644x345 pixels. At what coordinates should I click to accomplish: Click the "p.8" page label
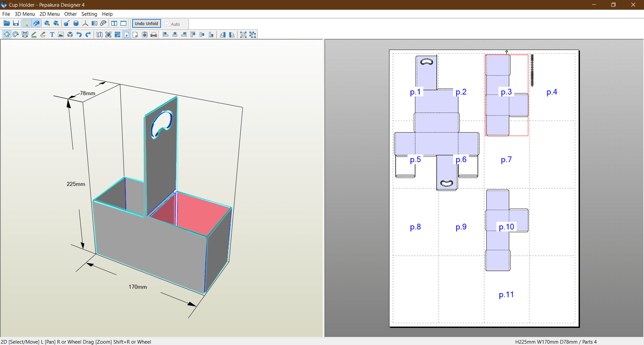pos(415,227)
